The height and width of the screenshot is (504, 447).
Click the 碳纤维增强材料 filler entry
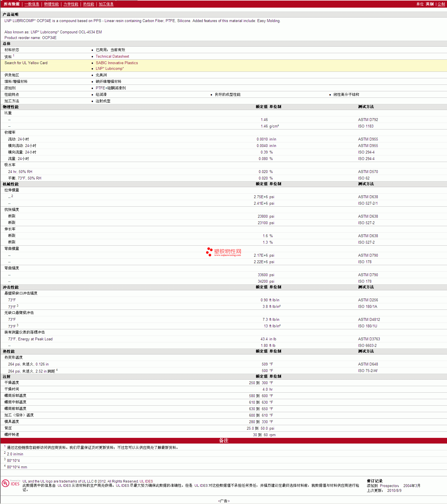click(x=109, y=82)
